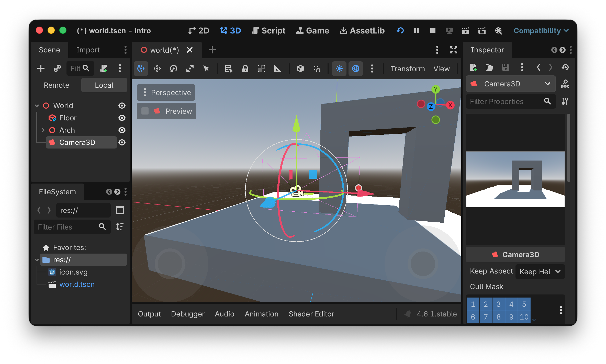The width and height of the screenshot is (606, 364).
Task: Click the attach script icon in Scene dock
Action: point(104,68)
